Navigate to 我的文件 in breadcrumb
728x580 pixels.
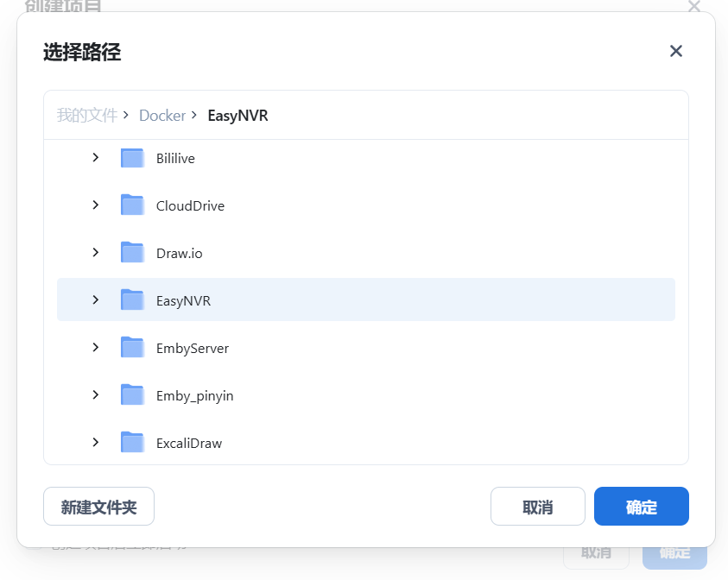point(86,116)
